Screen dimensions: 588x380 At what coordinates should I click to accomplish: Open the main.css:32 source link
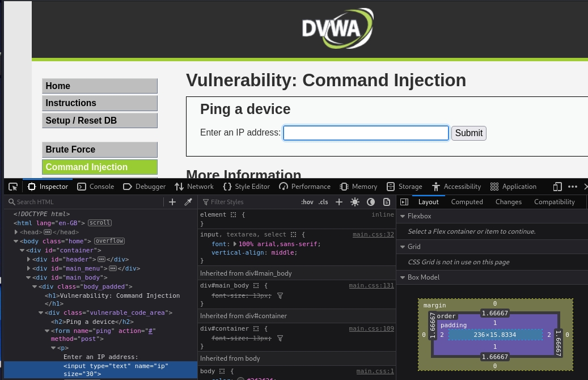(x=373, y=234)
